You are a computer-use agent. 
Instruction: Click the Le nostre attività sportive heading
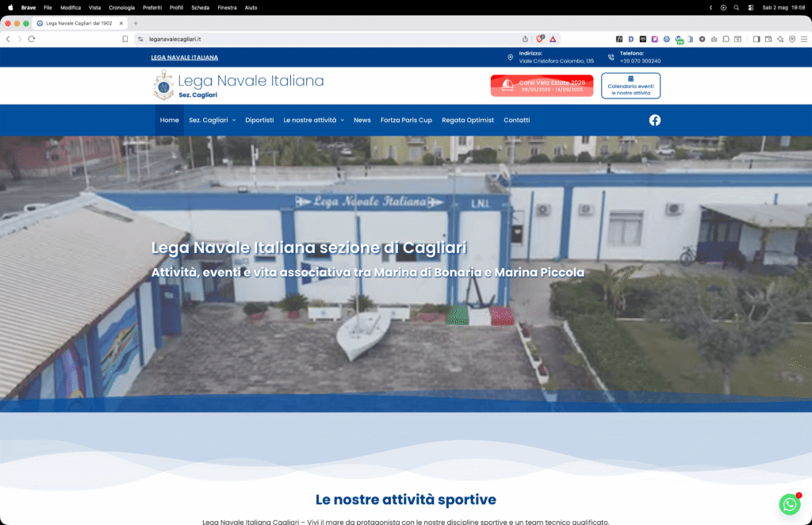coord(405,500)
